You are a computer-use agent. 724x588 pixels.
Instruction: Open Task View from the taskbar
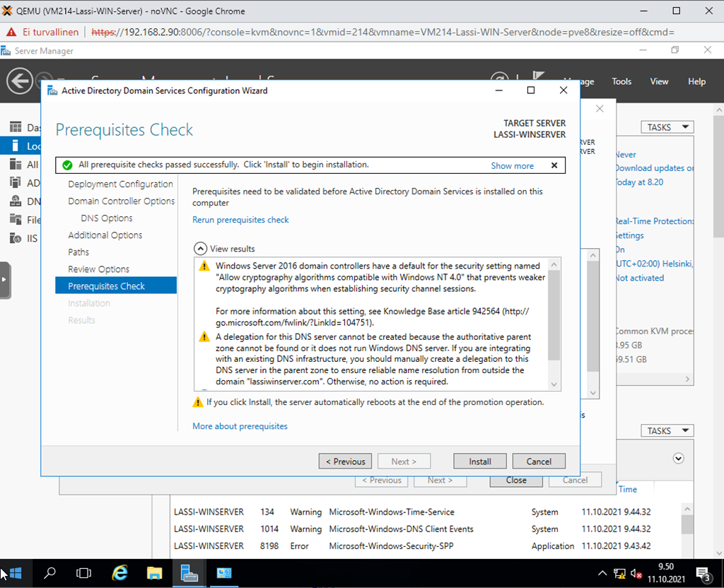coord(83,573)
